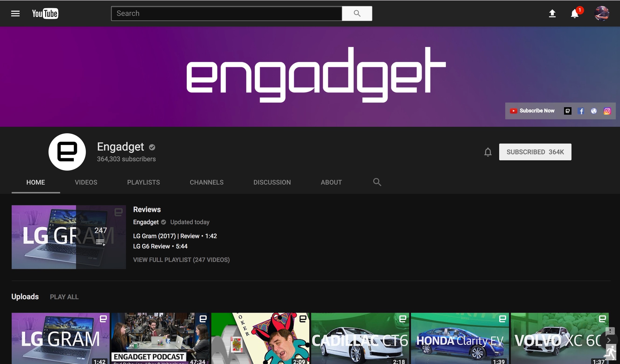Viewport: 620px width, 364px height.
Task: Click Play All for Uploads
Action: tap(64, 297)
